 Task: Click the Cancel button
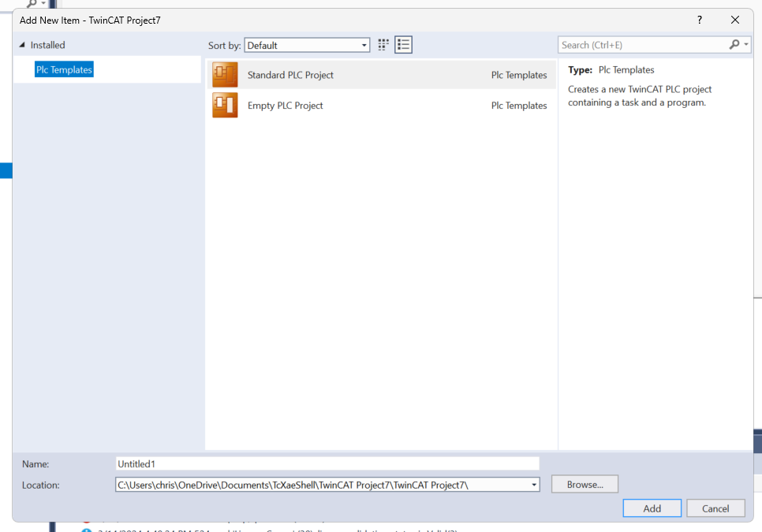pos(715,508)
